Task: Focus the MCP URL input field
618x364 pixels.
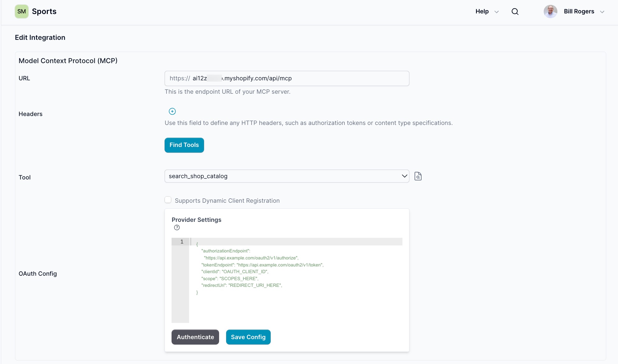Action: (x=286, y=78)
